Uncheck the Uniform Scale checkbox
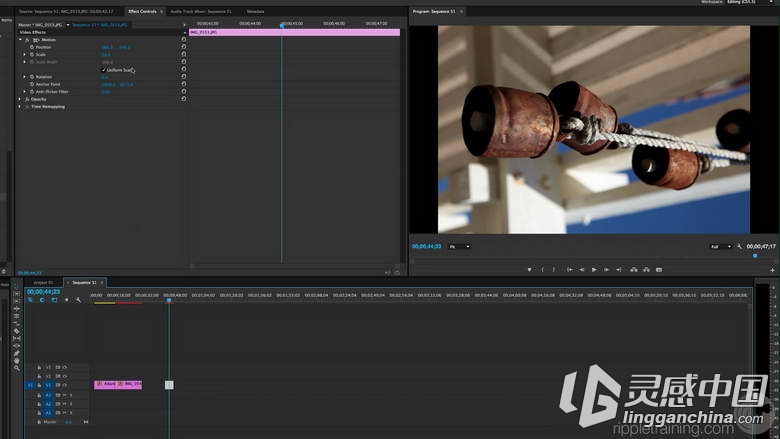The height and width of the screenshot is (439, 780). coord(103,70)
